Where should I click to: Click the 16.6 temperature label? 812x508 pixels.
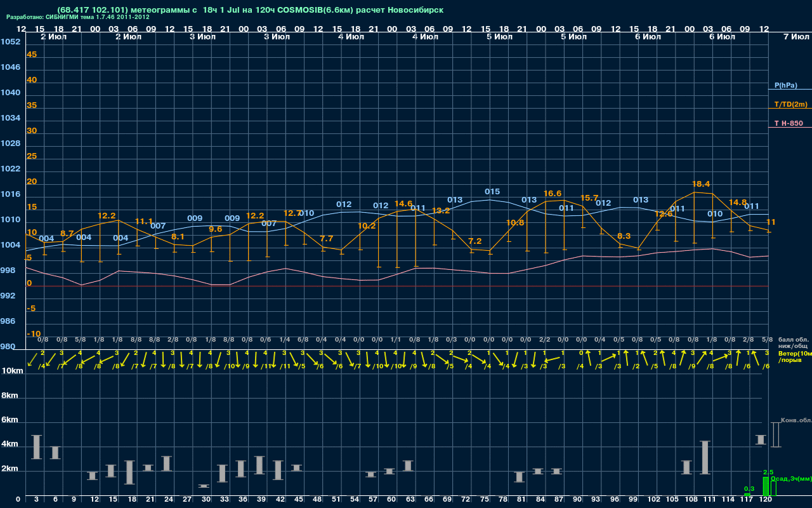point(553,193)
